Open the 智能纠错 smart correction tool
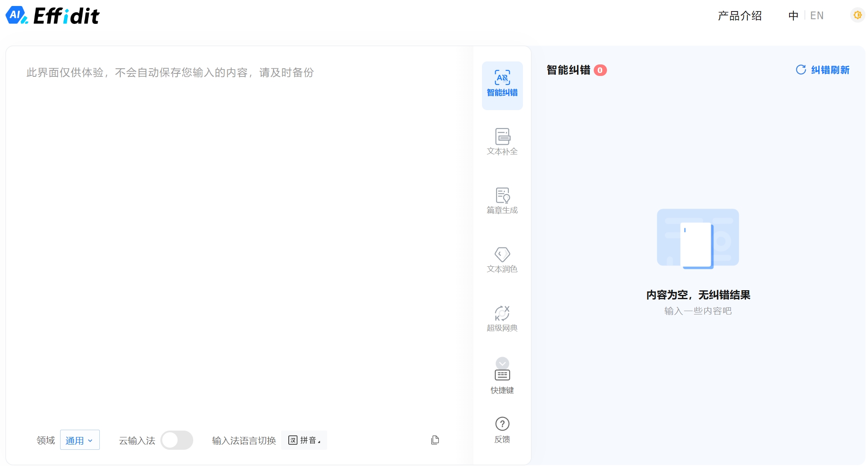 click(502, 85)
